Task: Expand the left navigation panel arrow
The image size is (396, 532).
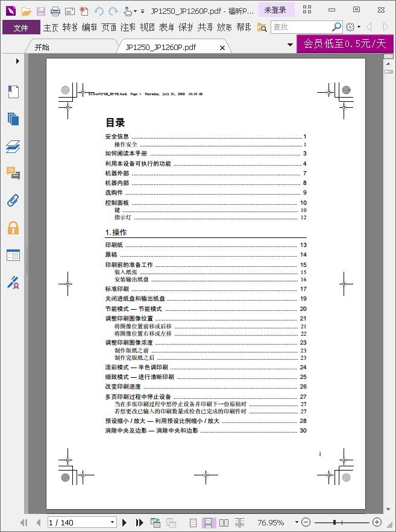Action: pyautogui.click(x=17, y=61)
